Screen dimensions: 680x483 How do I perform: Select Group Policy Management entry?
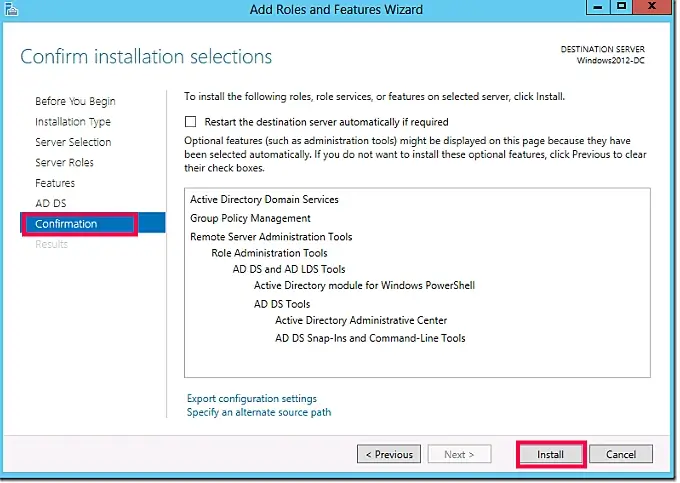pos(250,218)
